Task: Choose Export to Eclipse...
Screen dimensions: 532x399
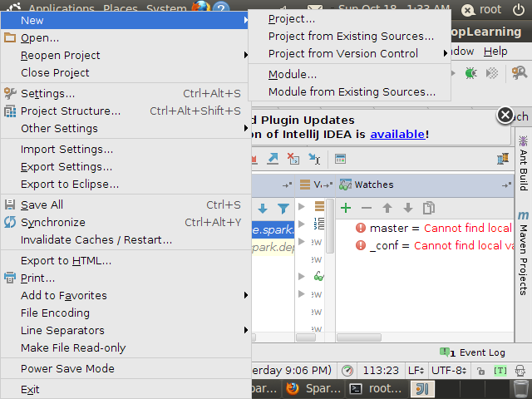Action: pyautogui.click(x=126, y=184)
